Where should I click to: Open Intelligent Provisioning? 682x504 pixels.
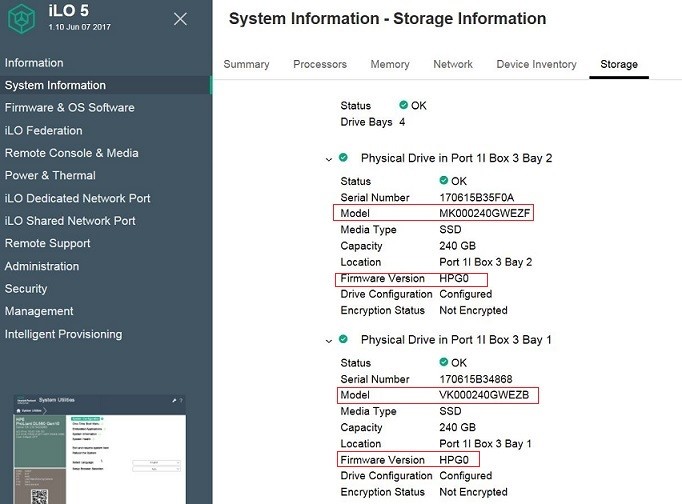pyautogui.click(x=64, y=334)
